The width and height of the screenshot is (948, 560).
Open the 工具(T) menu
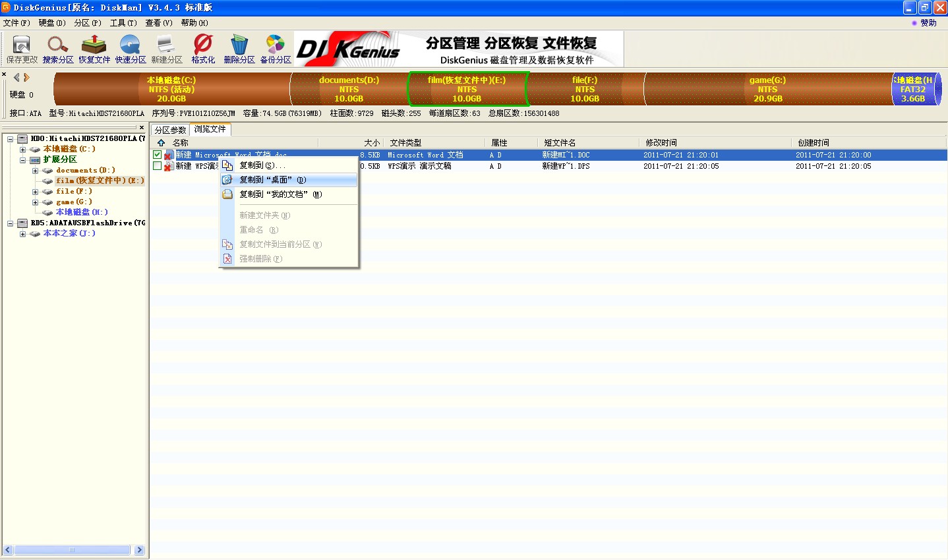click(x=123, y=23)
